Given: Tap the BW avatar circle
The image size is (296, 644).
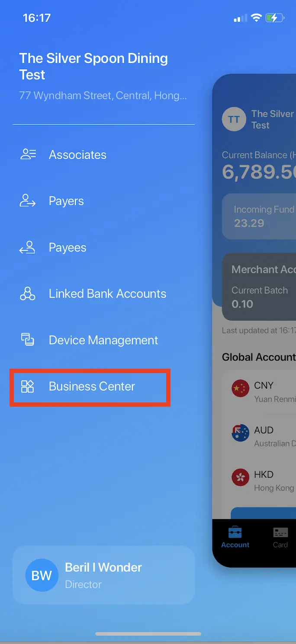Looking at the screenshot, I should tap(42, 575).
